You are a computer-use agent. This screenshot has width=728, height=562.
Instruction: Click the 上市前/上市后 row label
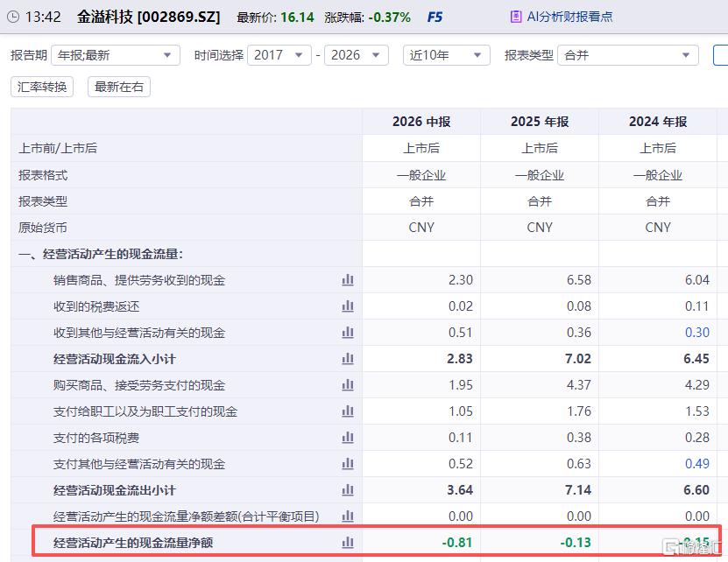[58, 148]
